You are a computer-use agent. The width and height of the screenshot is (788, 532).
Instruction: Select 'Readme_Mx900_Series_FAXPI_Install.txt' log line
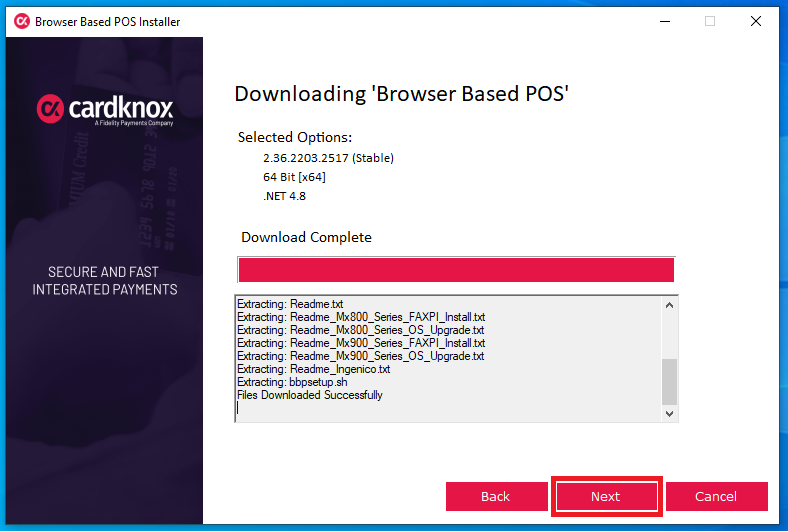pos(361,343)
